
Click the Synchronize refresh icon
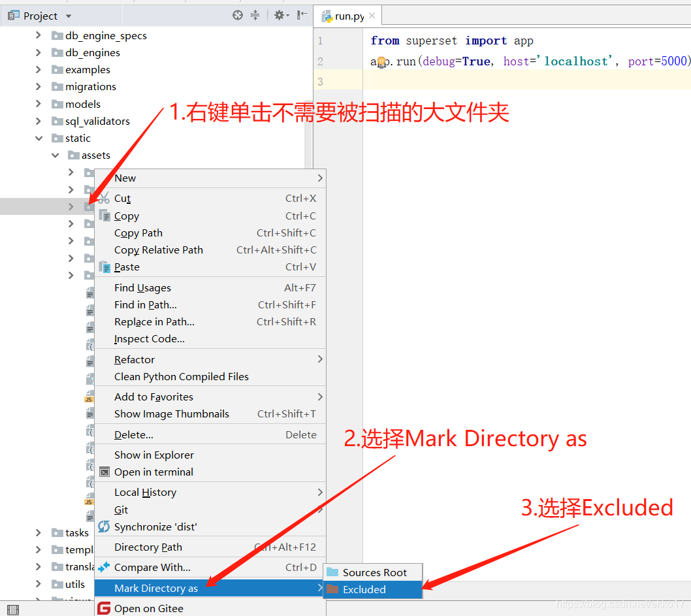(104, 527)
